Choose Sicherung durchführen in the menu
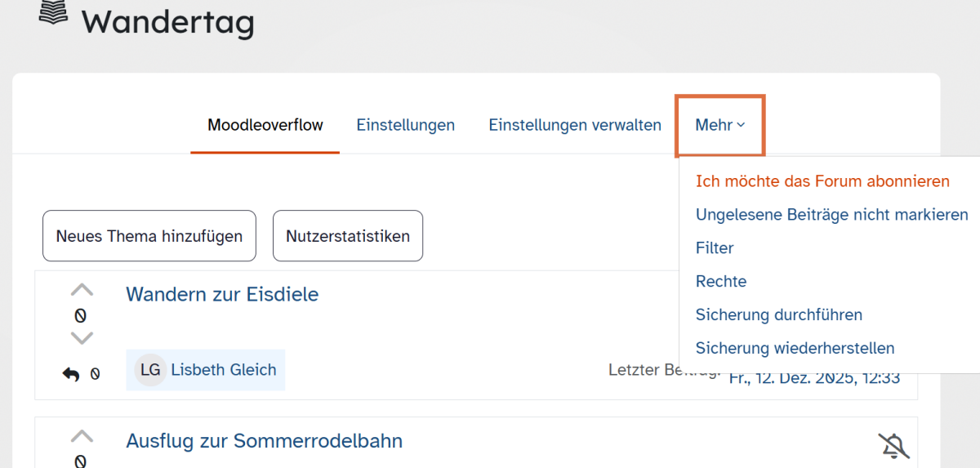Image resolution: width=980 pixels, height=468 pixels. [x=778, y=314]
